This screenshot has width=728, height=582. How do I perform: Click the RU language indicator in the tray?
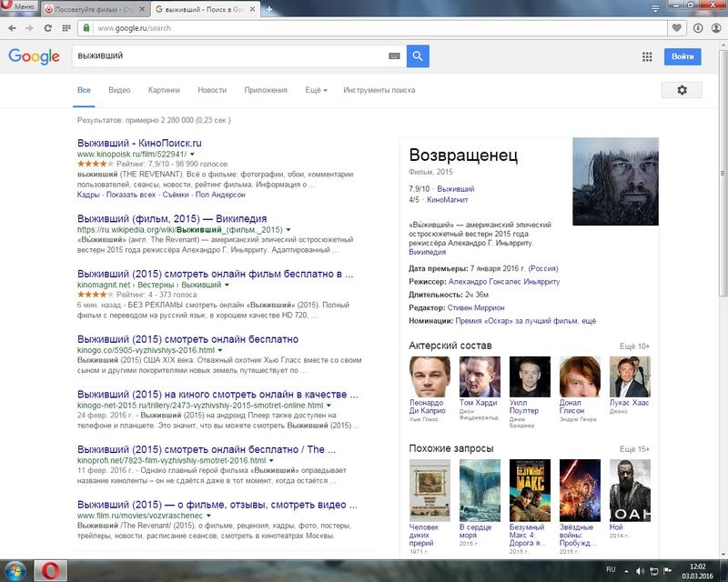tap(611, 569)
